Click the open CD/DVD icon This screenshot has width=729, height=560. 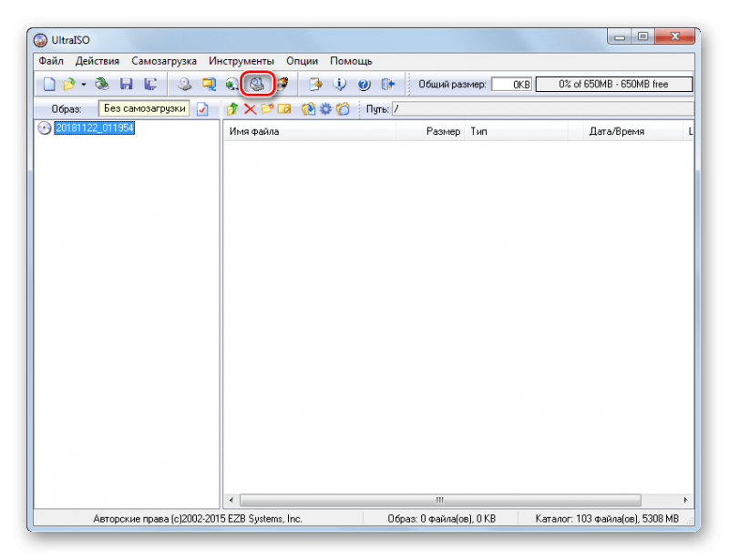(102, 84)
